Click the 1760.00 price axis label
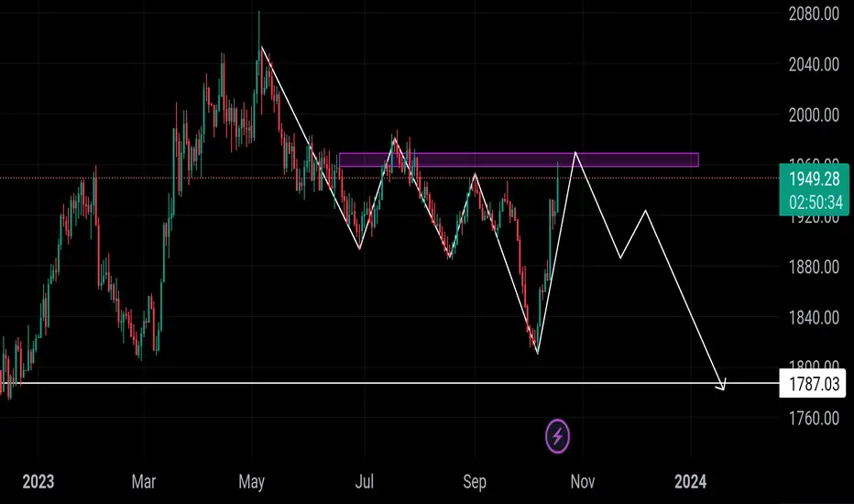 click(x=814, y=419)
